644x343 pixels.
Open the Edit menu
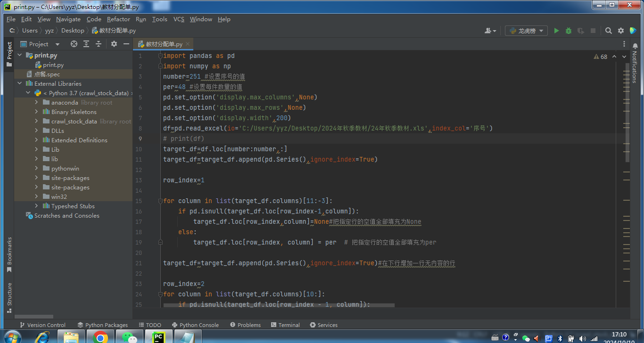click(26, 19)
